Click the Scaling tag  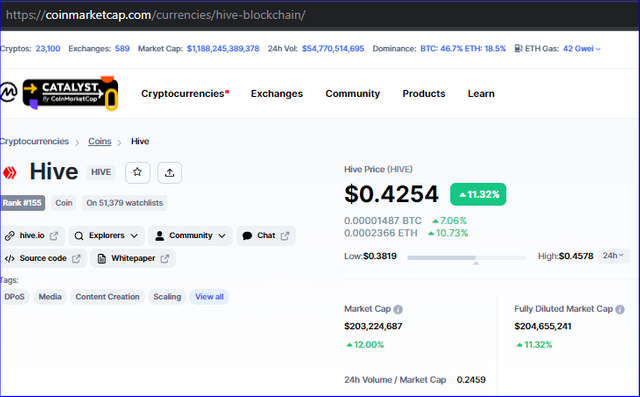(167, 297)
